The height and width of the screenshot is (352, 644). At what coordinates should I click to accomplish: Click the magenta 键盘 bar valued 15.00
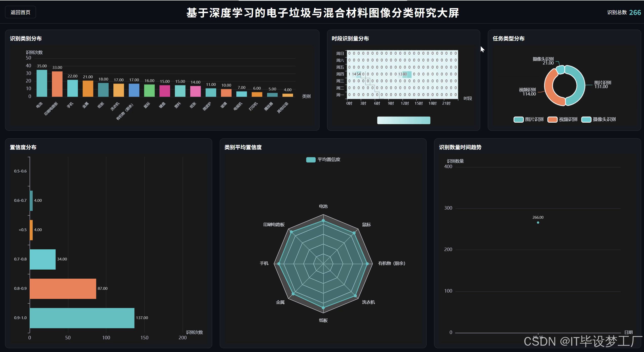point(165,91)
